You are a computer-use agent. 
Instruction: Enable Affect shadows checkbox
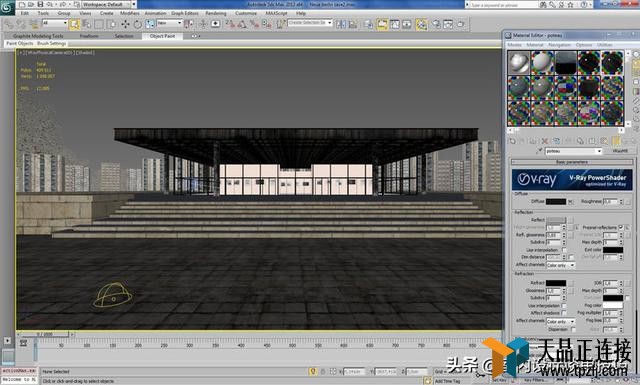[x=564, y=313]
